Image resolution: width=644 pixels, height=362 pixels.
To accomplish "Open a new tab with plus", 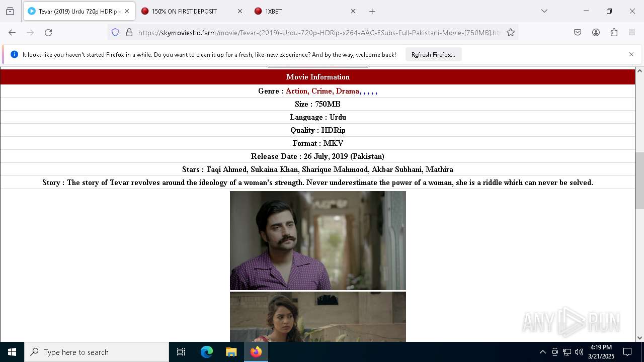I will 372,11.
